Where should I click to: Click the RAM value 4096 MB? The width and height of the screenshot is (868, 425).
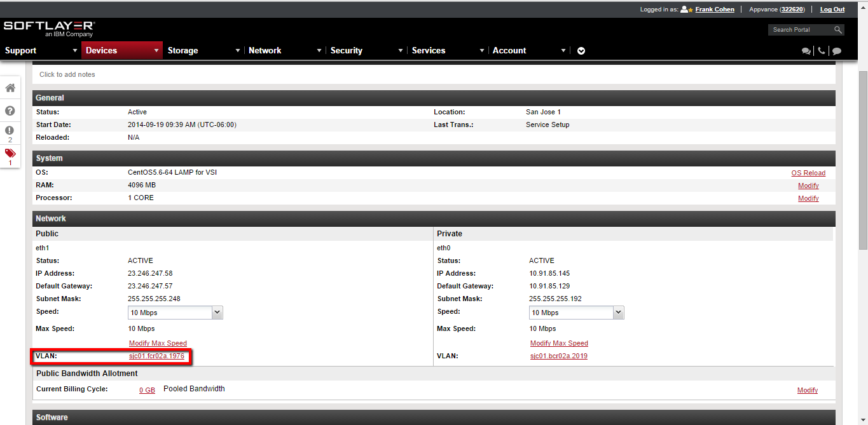(x=142, y=185)
